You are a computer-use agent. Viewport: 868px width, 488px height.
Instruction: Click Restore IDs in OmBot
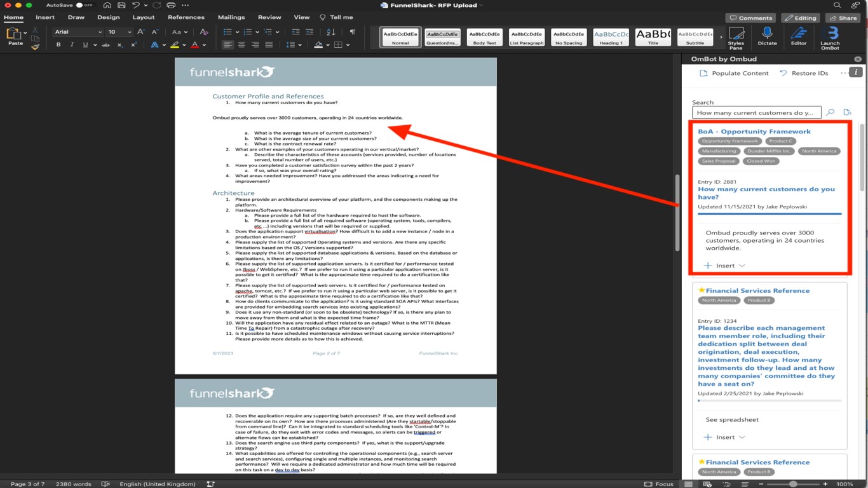coord(804,73)
